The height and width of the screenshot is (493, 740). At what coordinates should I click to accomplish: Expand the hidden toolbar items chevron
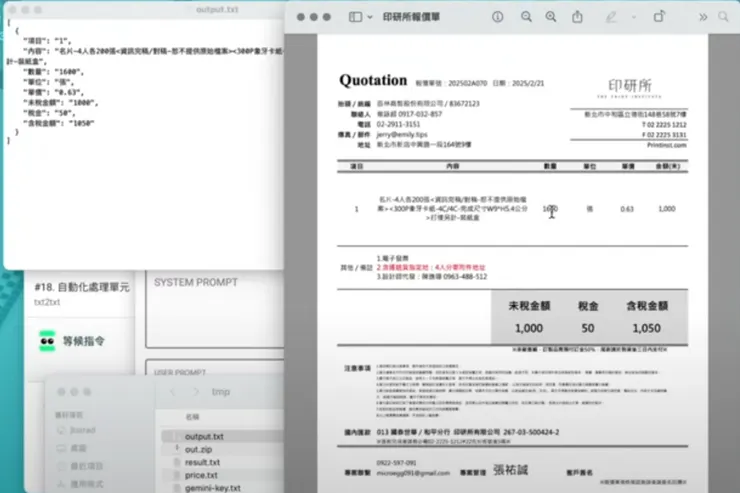click(703, 17)
